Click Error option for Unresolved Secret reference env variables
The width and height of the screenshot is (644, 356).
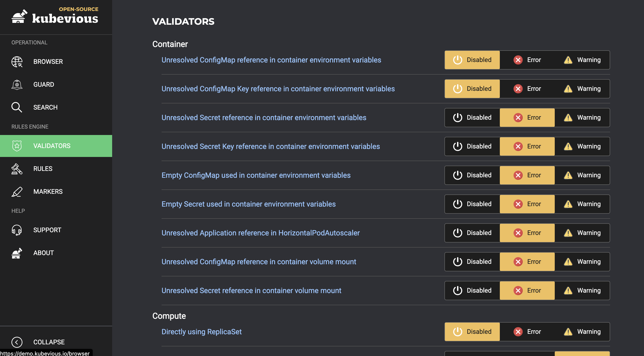(x=527, y=118)
